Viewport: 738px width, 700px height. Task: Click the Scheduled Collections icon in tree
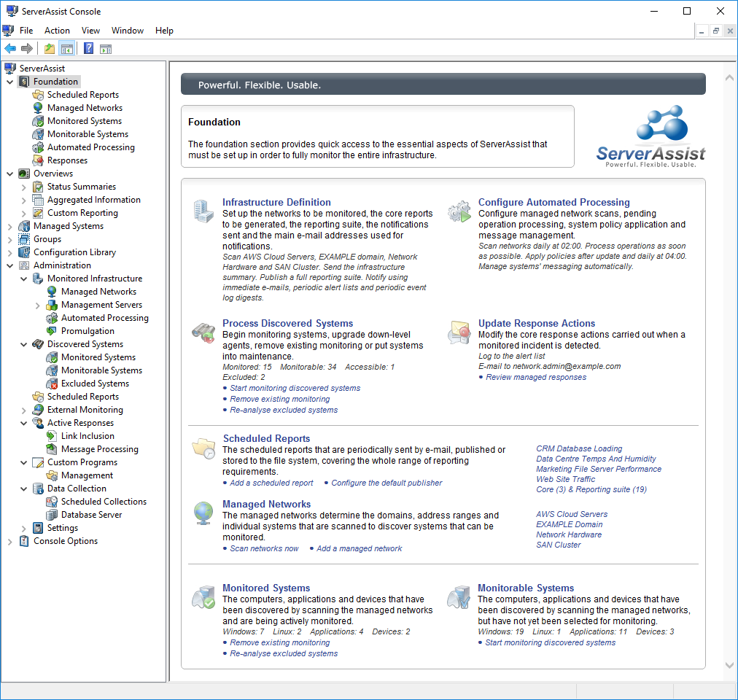(52, 502)
